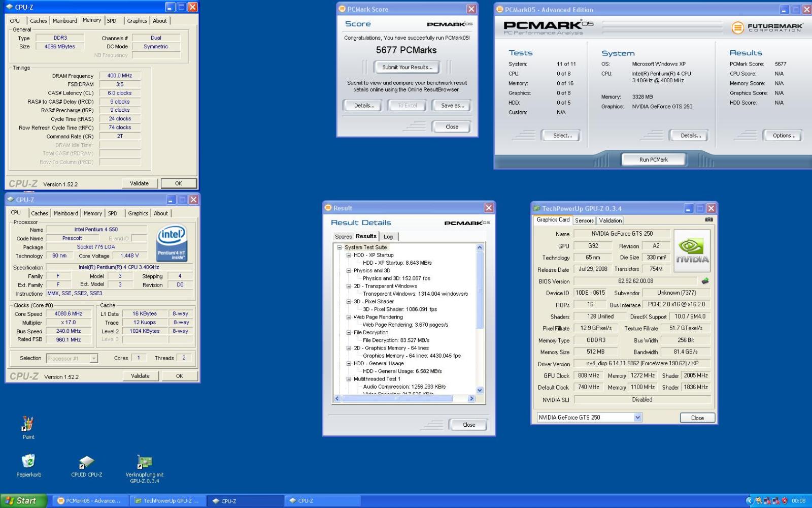Collapse the HDD - XP Startup node
The width and height of the screenshot is (812, 508).
349,255
